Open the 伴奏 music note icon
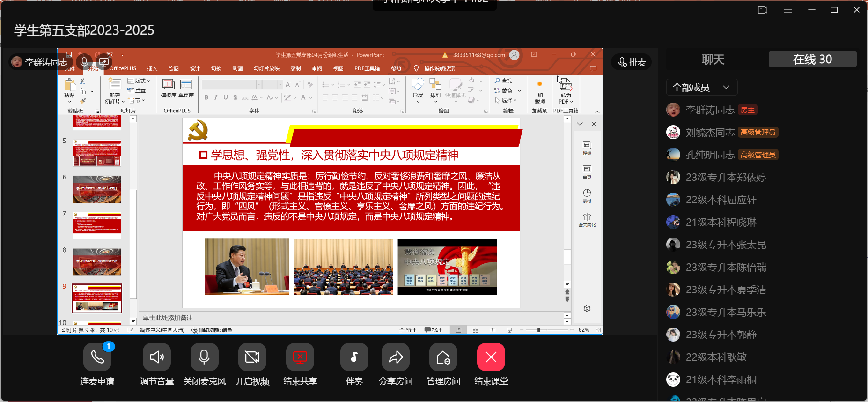Viewport: 868px width, 402px height. [x=354, y=357]
